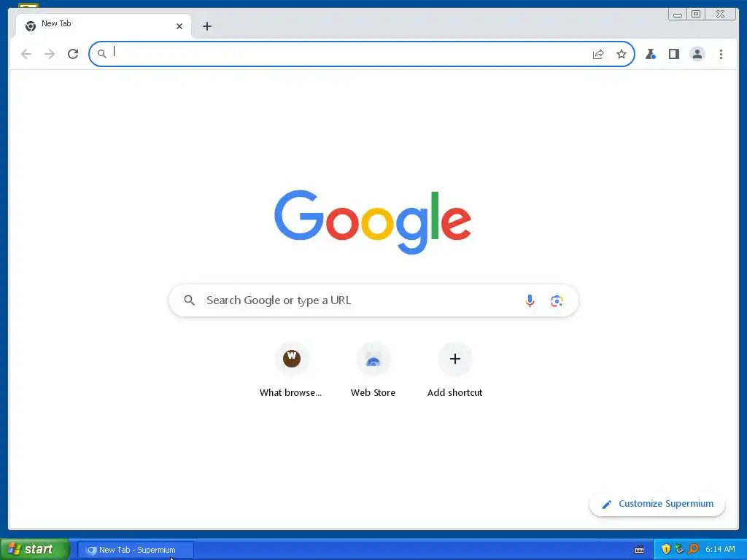Search by image with the camera lens icon
This screenshot has width=747, height=560.
(x=557, y=300)
